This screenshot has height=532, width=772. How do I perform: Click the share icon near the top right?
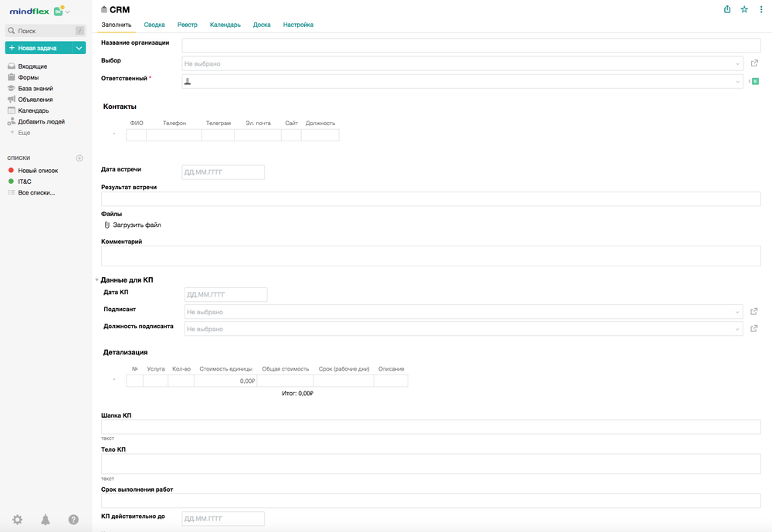726,9
